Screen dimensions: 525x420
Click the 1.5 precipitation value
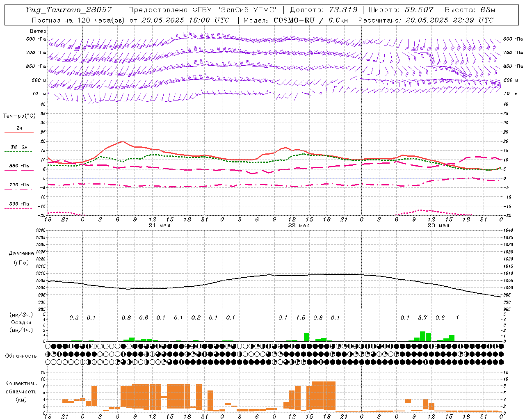coord(301,317)
